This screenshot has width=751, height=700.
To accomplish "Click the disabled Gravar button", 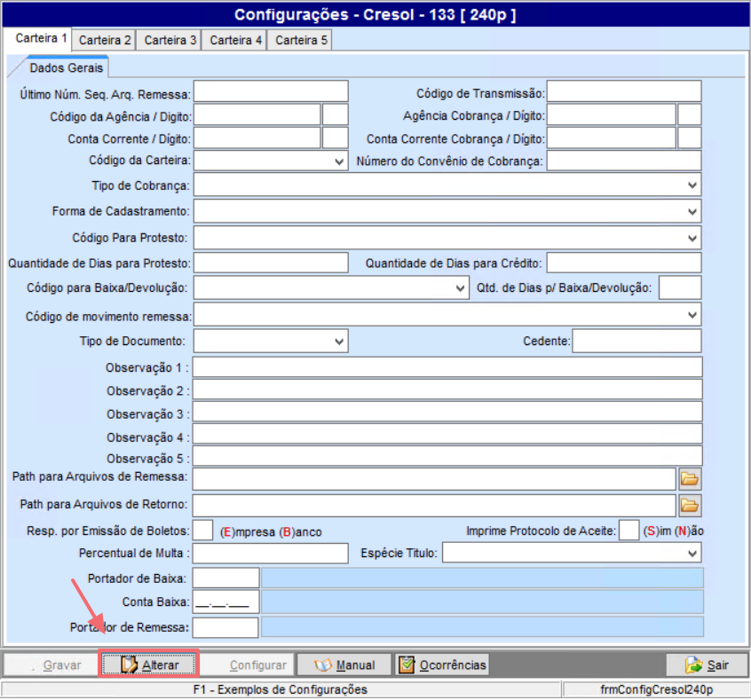I will [x=51, y=665].
